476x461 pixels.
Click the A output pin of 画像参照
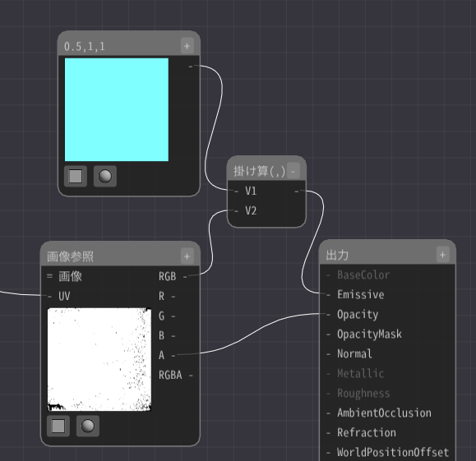pos(173,355)
